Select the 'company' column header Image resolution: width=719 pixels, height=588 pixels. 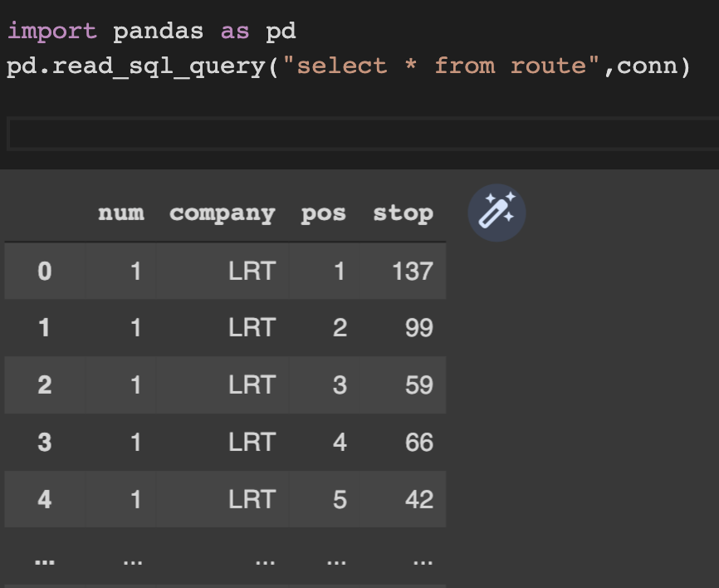pyautogui.click(x=222, y=212)
